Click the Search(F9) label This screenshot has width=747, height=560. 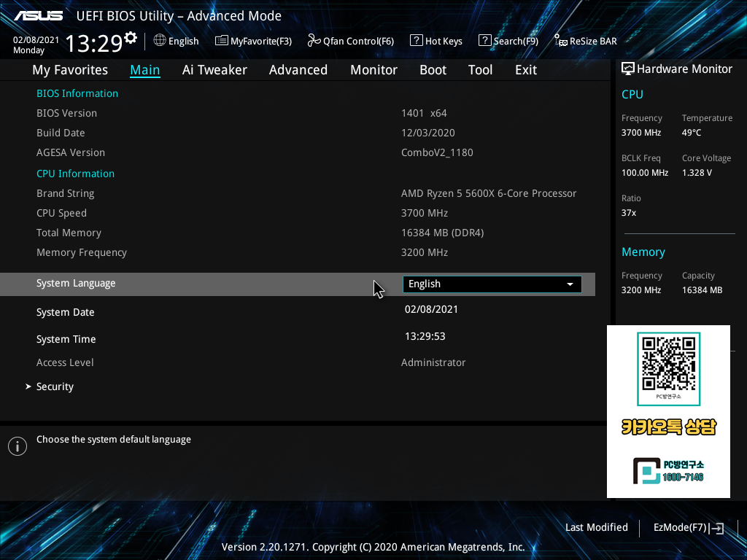(x=516, y=42)
